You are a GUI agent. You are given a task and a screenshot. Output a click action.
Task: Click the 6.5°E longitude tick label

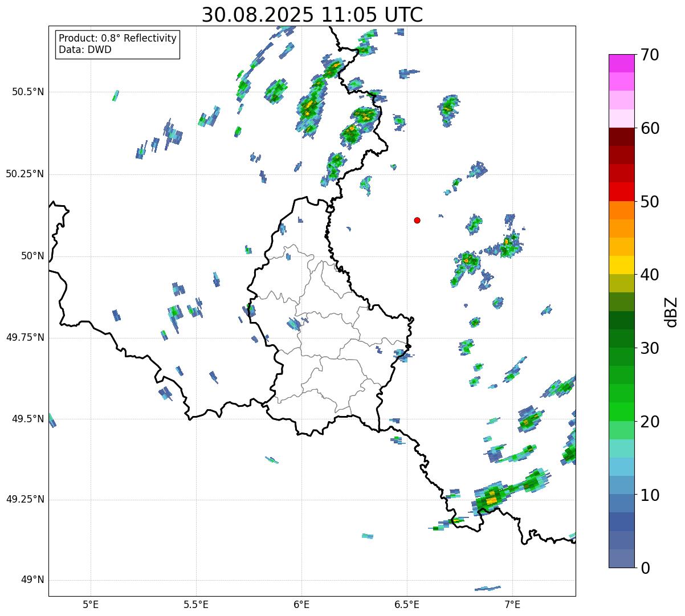407,603
